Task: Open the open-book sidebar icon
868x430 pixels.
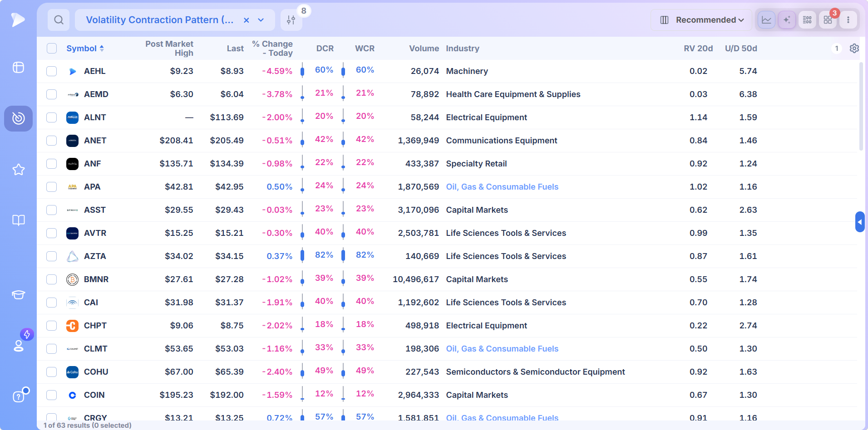Action: 18,220
